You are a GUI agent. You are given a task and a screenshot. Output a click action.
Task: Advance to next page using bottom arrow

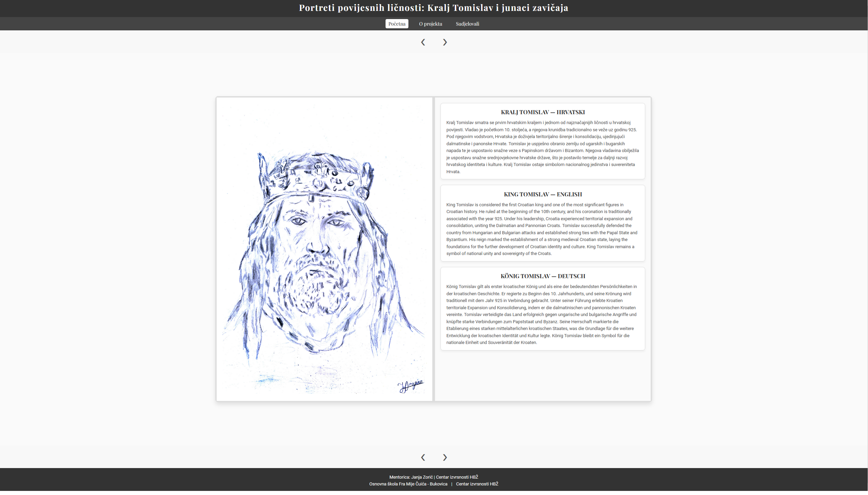pos(445,457)
